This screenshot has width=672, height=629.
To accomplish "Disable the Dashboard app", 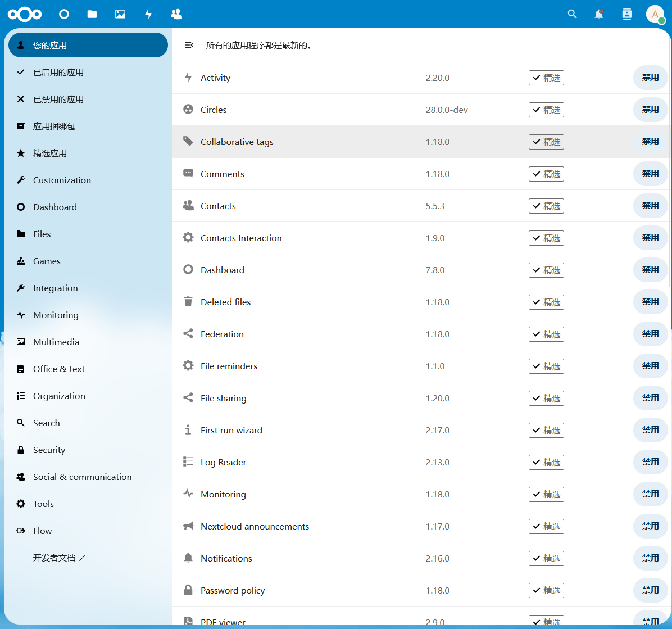I will pyautogui.click(x=650, y=270).
